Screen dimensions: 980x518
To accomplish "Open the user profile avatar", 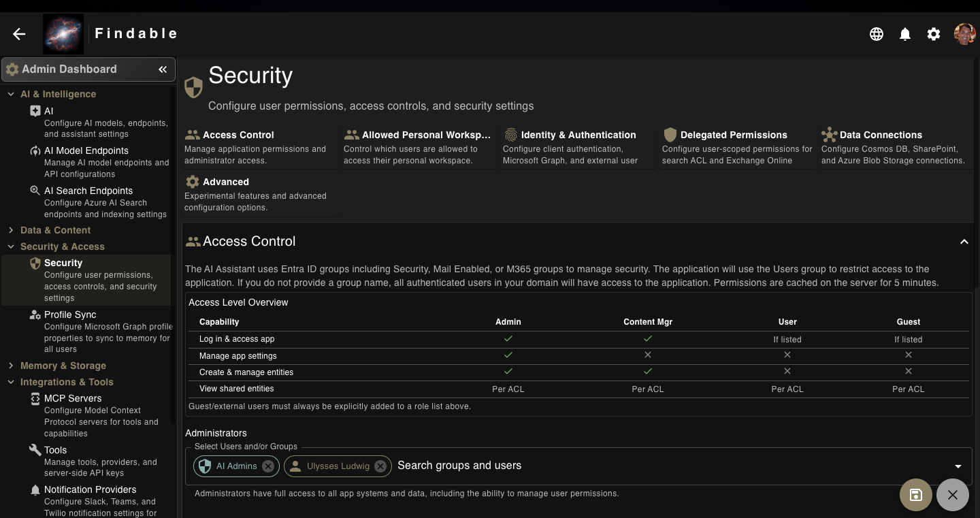I will coord(964,34).
